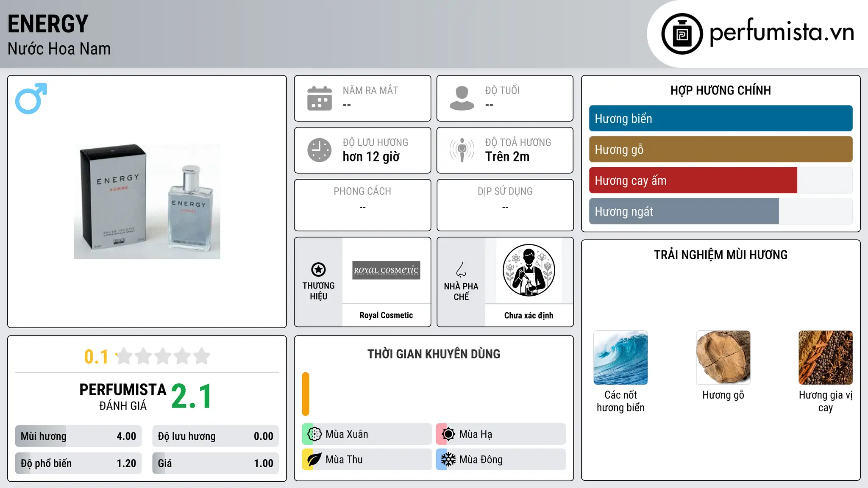Click the star badge Thương hiệu icon
The height and width of the screenshot is (488, 868).
318,269
